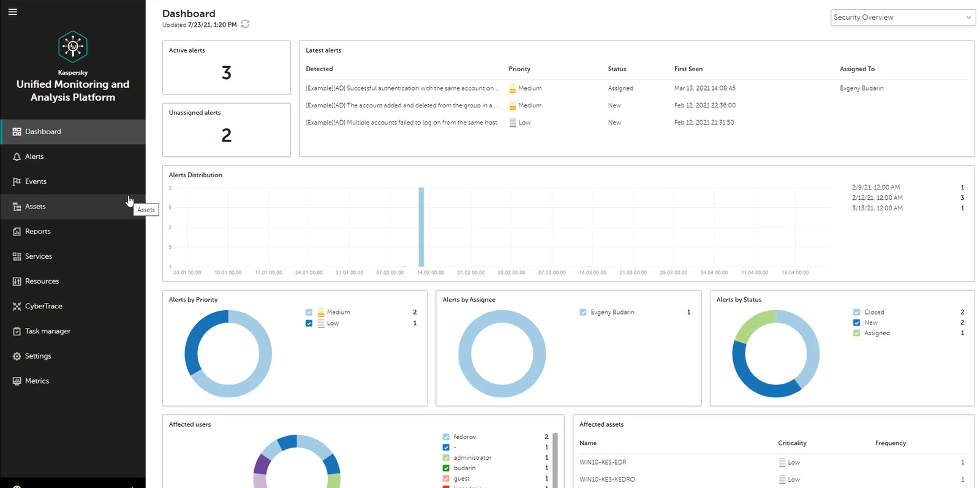Click the Events flag icon
The width and height of the screenshot is (980, 488).
click(17, 181)
